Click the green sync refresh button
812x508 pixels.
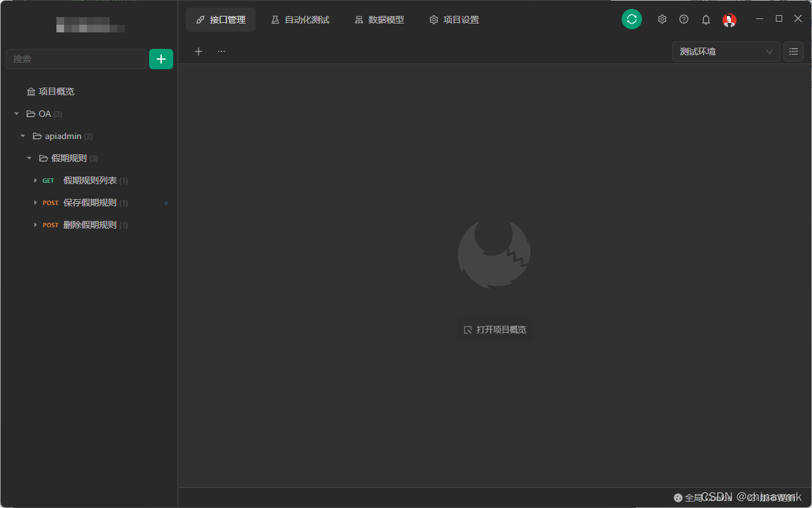click(631, 19)
